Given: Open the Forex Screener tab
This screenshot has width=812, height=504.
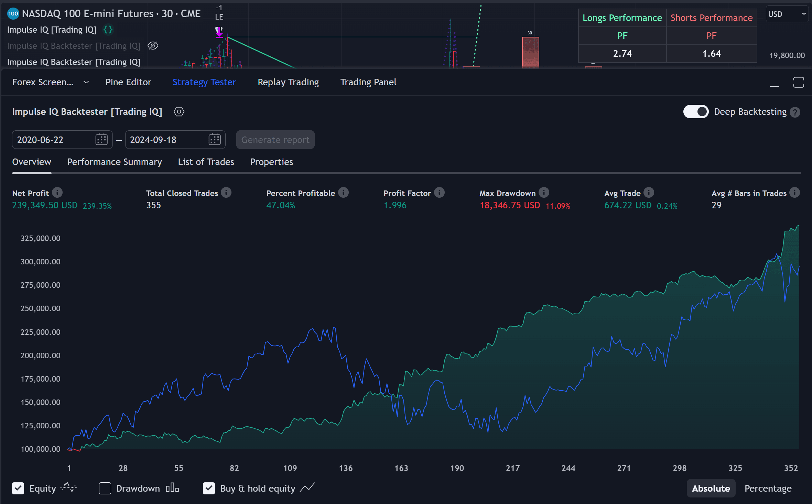Looking at the screenshot, I should 43,82.
